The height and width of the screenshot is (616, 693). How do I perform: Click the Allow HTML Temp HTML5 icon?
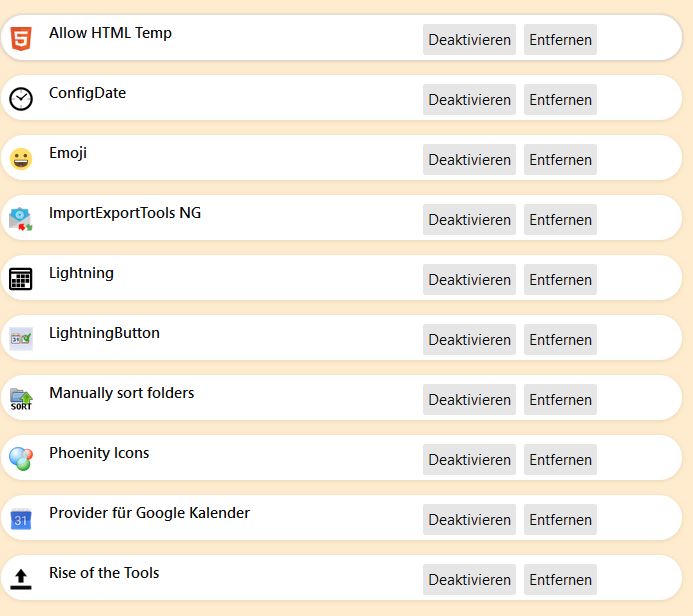[21, 38]
